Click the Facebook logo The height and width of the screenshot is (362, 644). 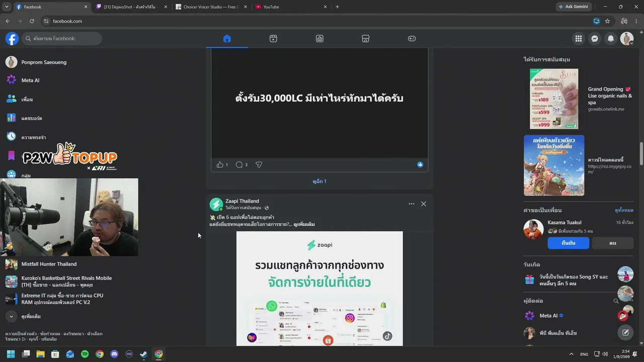(x=12, y=39)
